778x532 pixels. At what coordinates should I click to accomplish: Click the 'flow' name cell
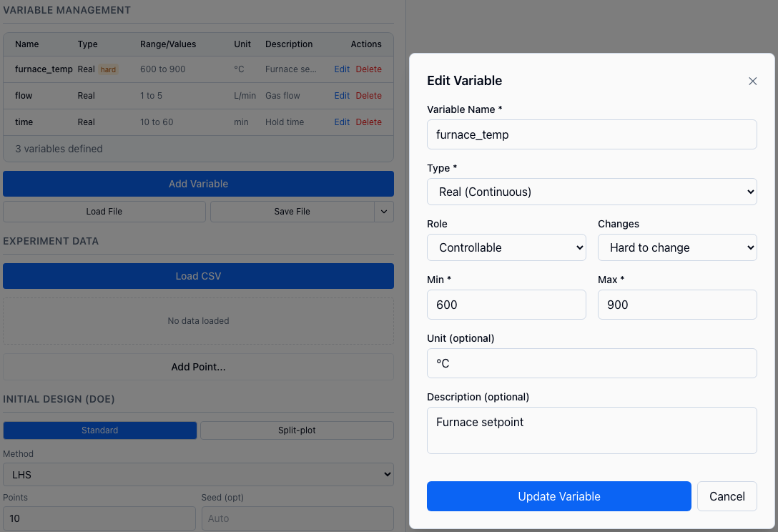pos(24,95)
